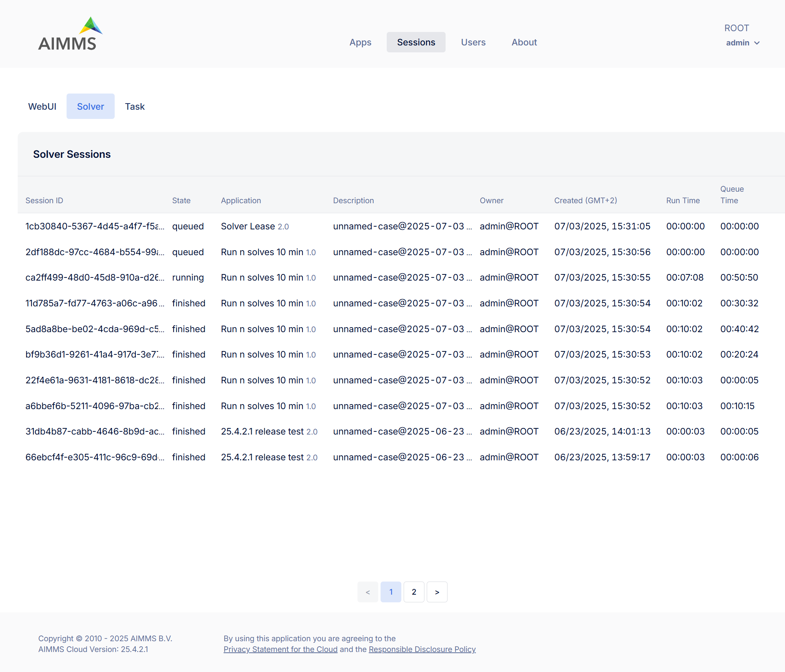Click the Description column header
The image size is (785, 672).
coord(353,201)
